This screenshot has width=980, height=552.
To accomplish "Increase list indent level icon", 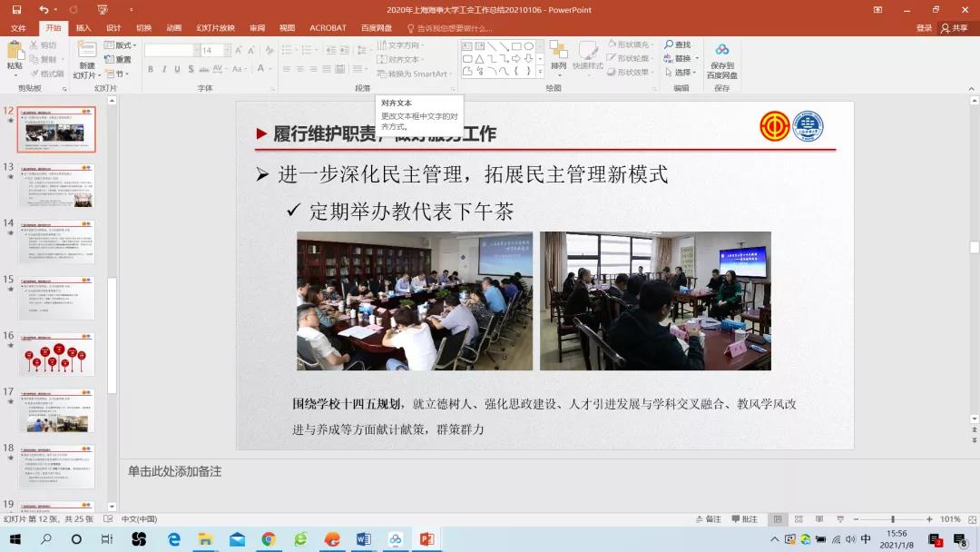I will pos(345,50).
